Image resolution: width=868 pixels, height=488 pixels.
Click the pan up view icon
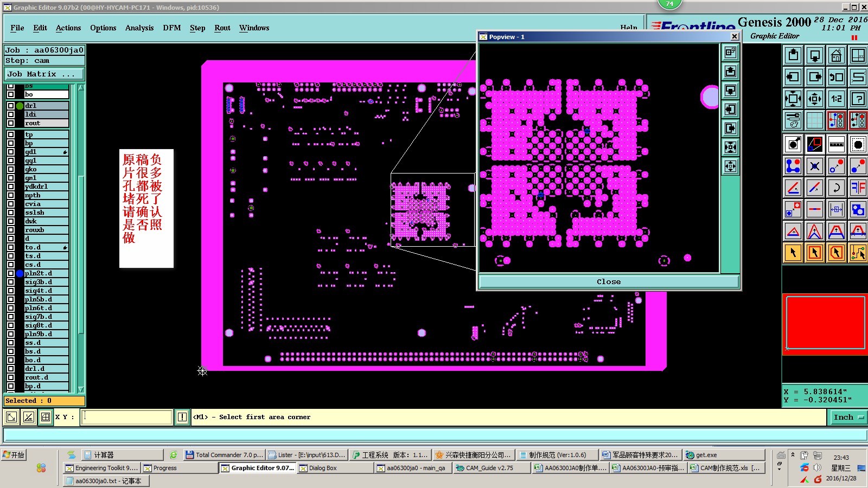click(793, 55)
